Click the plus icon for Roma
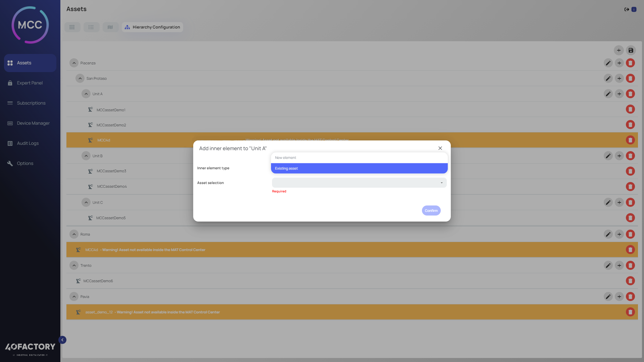 coord(619,234)
